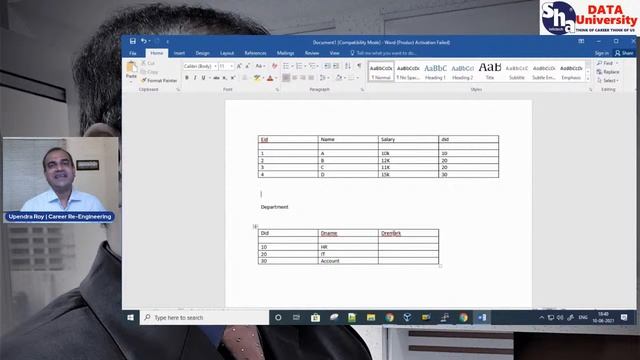
Task: Cut the selected content
Action: coord(148,63)
